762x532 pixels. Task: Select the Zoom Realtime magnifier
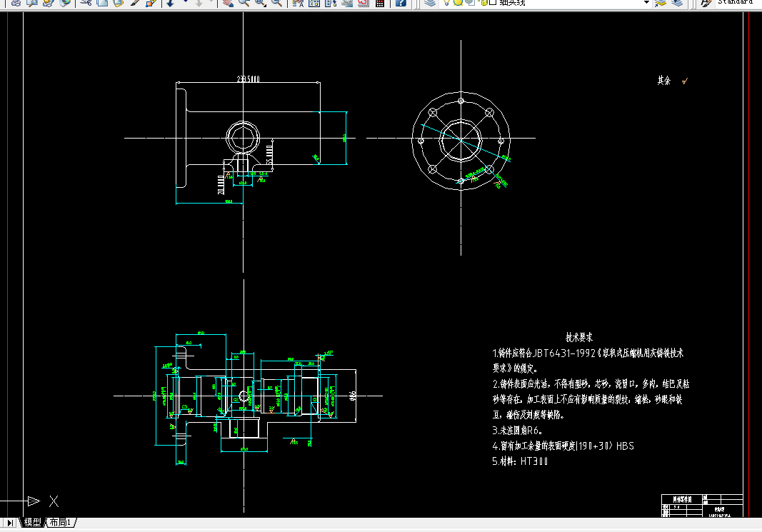[244, 2]
